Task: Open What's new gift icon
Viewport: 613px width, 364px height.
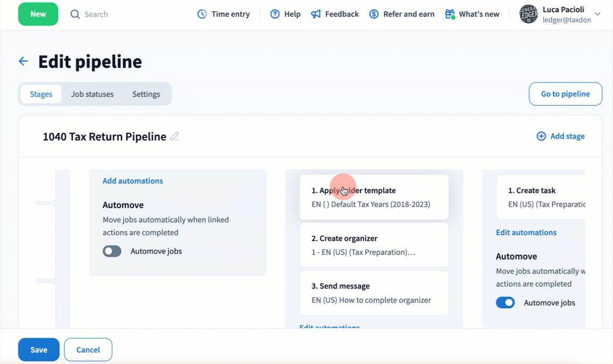Action: pos(450,14)
